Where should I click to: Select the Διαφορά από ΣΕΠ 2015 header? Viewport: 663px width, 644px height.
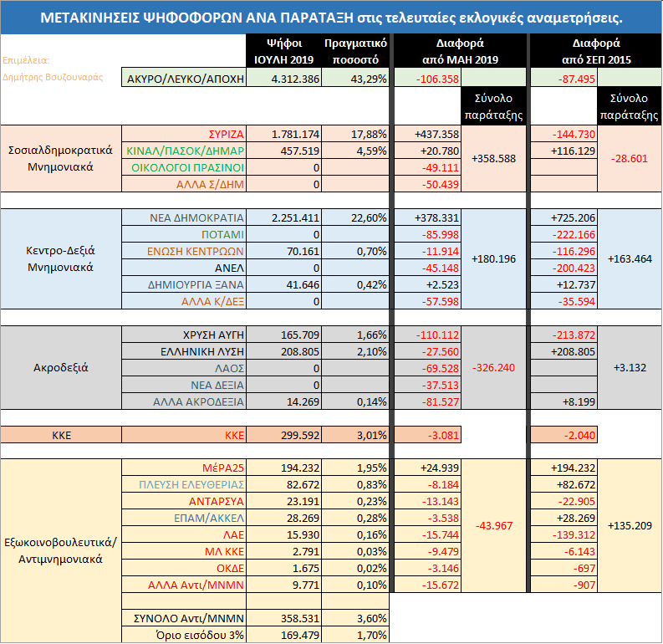(596, 51)
